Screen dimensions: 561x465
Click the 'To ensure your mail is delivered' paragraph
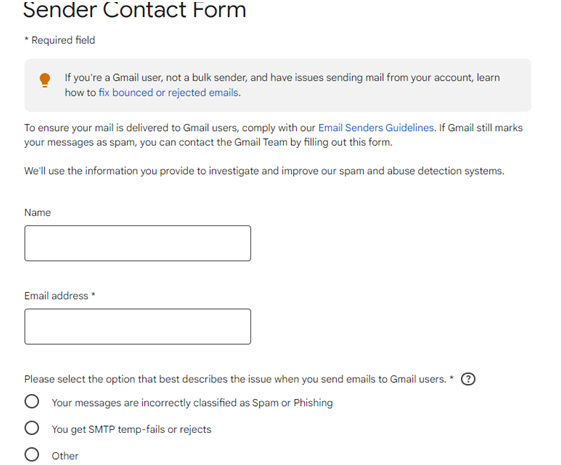[x=273, y=135]
